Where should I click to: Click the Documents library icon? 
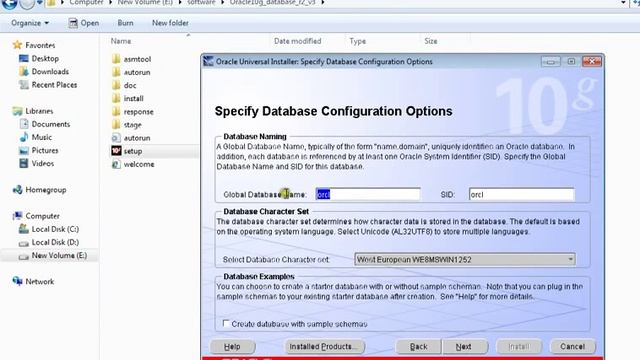24,124
